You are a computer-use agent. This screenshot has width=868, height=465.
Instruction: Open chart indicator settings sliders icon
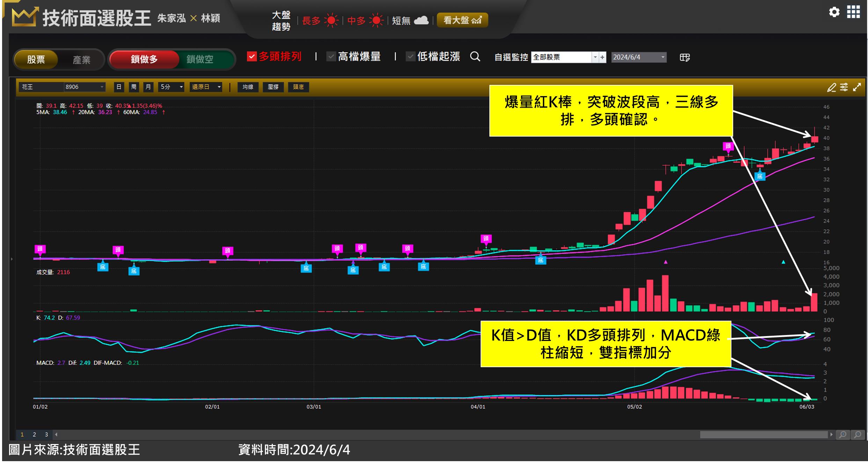[x=844, y=87]
